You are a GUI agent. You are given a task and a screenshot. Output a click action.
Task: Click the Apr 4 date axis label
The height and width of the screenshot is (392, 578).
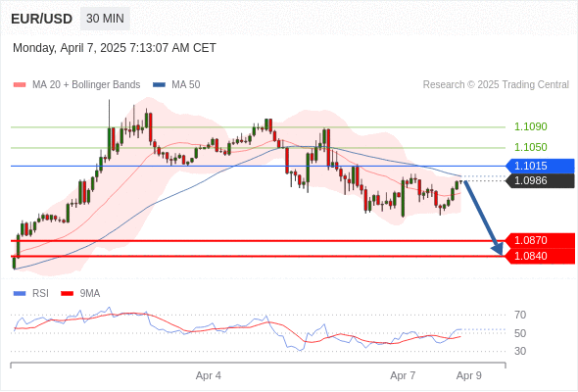(209, 375)
